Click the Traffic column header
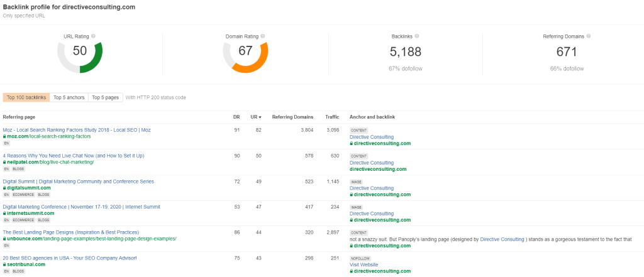Screen dimensions: 644x277 pos(332,117)
